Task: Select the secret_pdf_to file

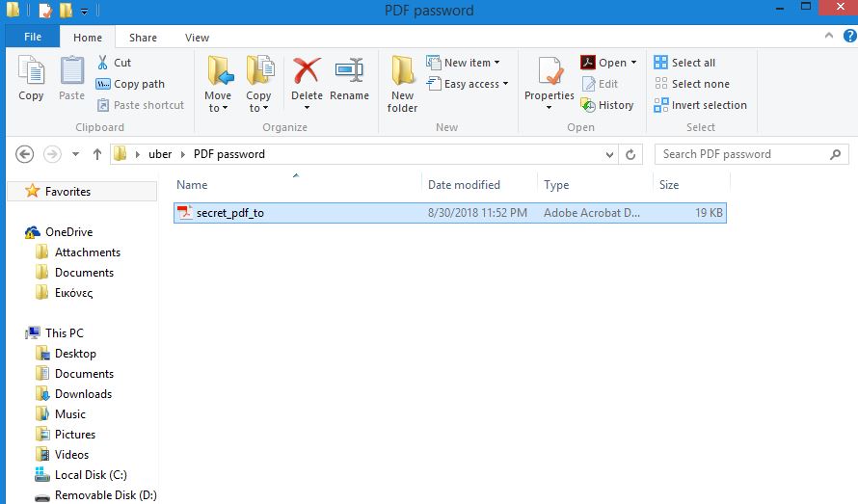Action: tap(450, 213)
